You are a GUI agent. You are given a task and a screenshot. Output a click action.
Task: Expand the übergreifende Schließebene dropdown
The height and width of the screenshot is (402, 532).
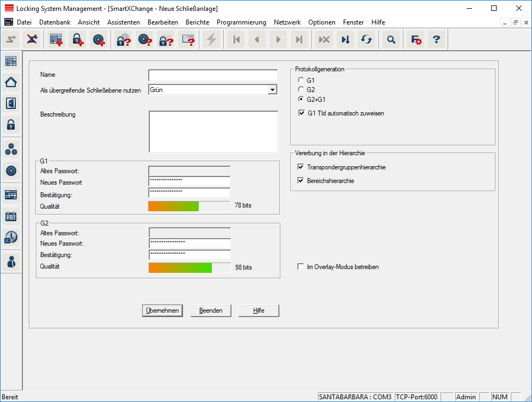(x=272, y=90)
